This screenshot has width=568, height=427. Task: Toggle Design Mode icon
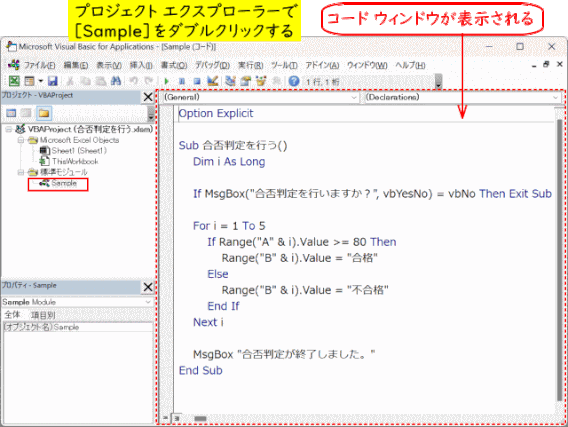213,81
